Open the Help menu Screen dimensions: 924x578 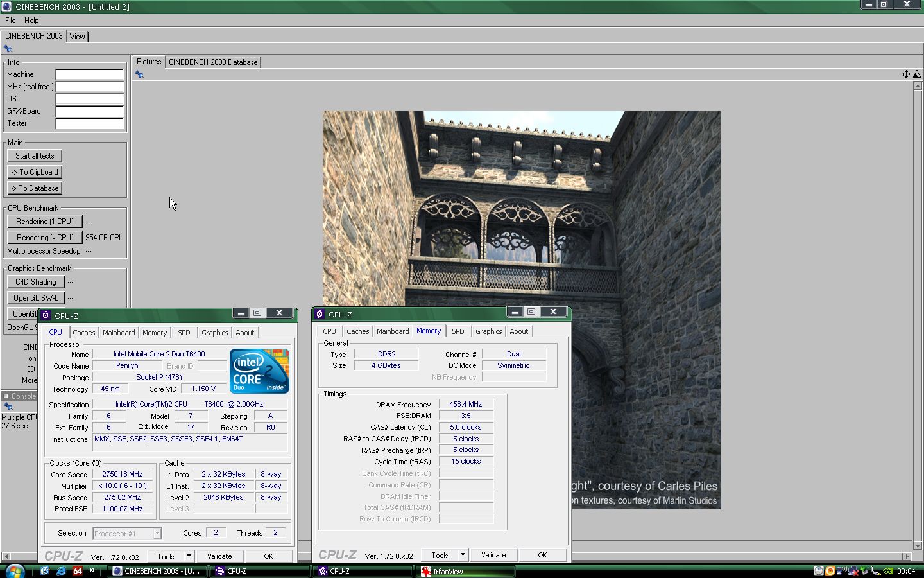[x=31, y=21]
